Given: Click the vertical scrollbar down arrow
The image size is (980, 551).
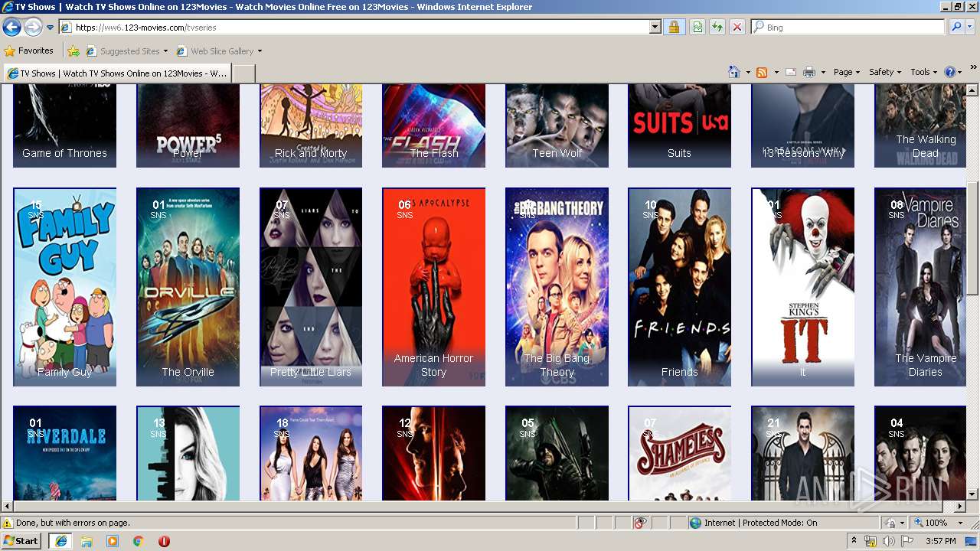Looking at the screenshot, I should [x=972, y=494].
